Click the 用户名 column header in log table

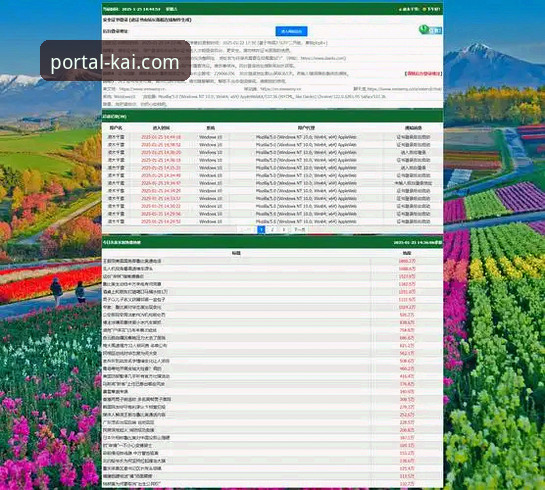116,128
